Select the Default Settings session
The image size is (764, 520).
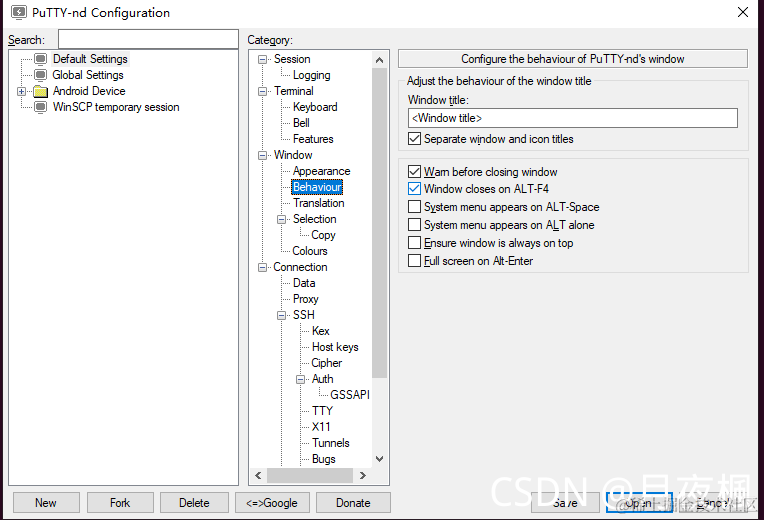click(x=90, y=59)
